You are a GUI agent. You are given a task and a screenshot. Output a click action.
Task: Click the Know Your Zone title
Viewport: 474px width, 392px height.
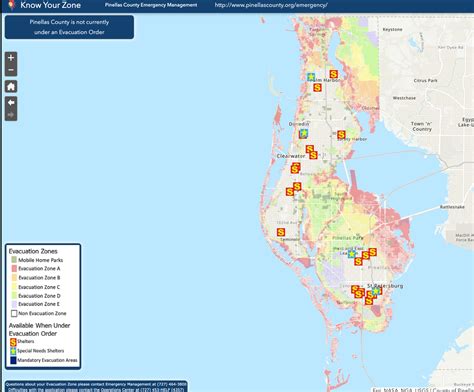coord(51,5)
